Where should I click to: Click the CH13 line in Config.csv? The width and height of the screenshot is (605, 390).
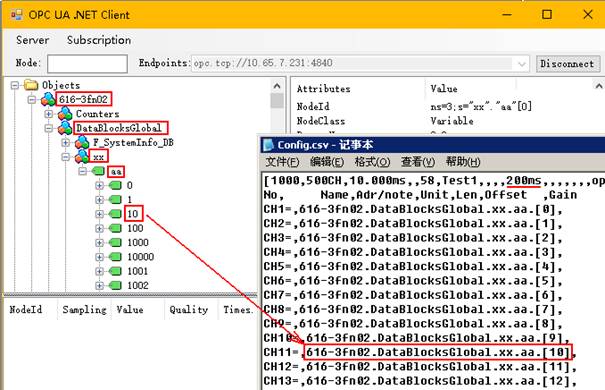click(420, 381)
